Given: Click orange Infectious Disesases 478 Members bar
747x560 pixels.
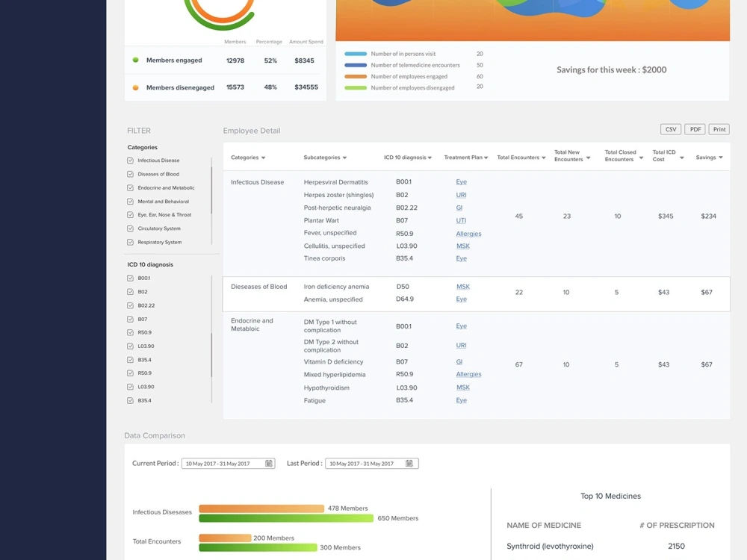Looking at the screenshot, I should click(261, 508).
